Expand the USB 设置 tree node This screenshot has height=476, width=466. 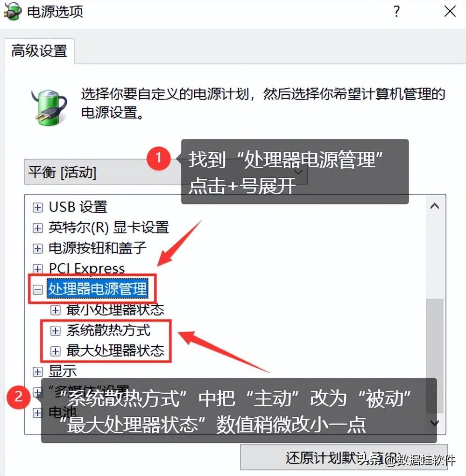37,207
